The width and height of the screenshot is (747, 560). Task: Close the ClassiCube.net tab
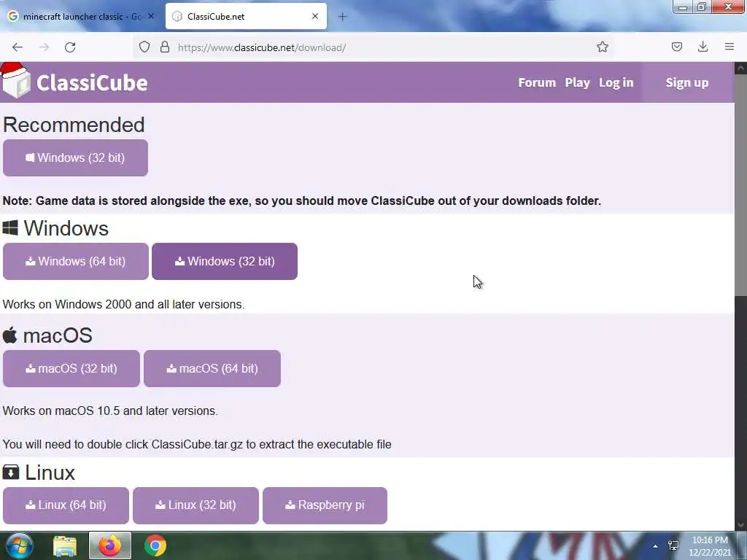315,16
